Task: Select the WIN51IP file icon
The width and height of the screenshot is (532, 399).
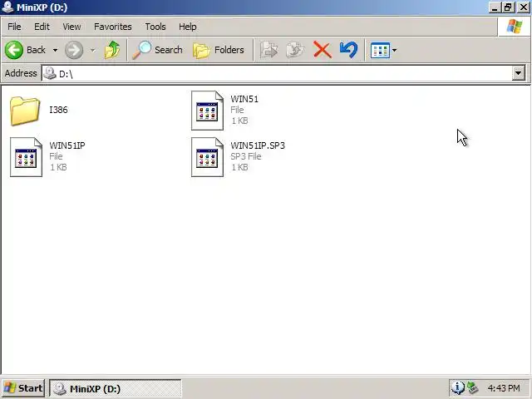Action: pyautogui.click(x=26, y=157)
